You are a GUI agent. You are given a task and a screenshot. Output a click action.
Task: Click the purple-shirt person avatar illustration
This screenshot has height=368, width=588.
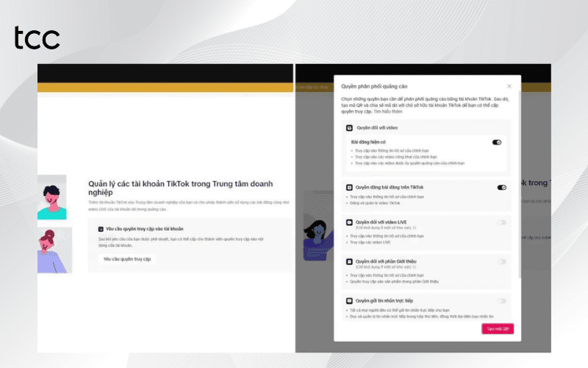tap(52, 250)
